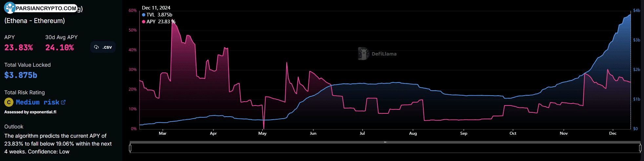The width and height of the screenshot is (644, 161).
Task: Click the 'Aug' label on the x-axis
Action: (413, 133)
